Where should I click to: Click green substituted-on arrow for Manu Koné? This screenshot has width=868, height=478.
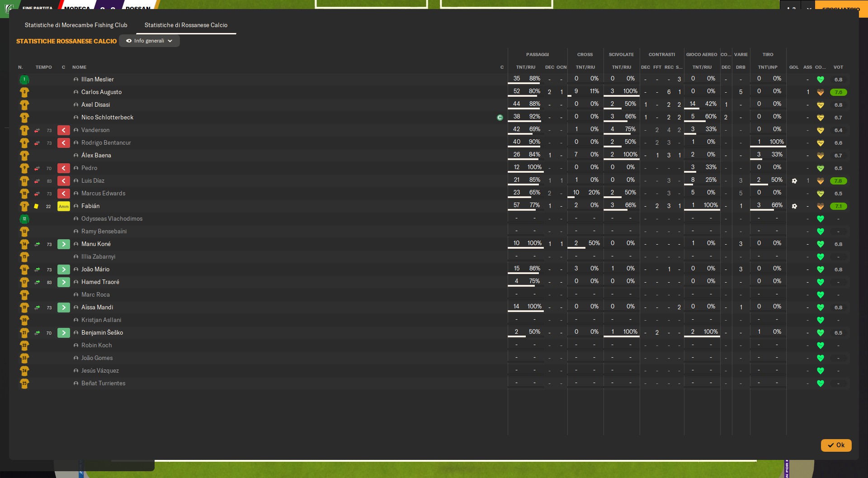coord(64,244)
